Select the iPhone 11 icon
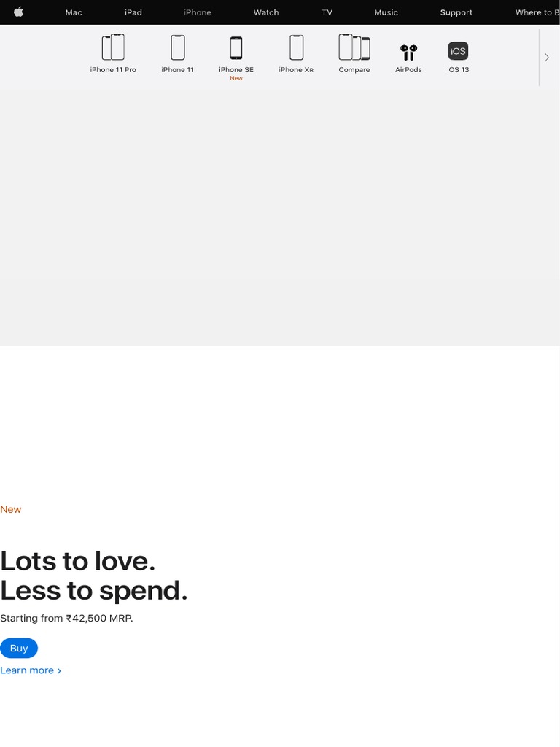Screen dimensions: 560x747 click(178, 48)
